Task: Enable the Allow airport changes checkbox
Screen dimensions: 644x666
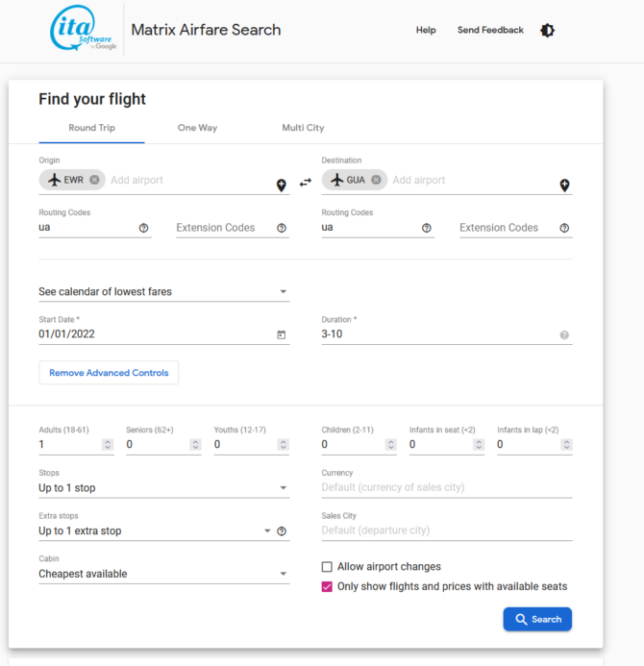Action: pyautogui.click(x=327, y=567)
